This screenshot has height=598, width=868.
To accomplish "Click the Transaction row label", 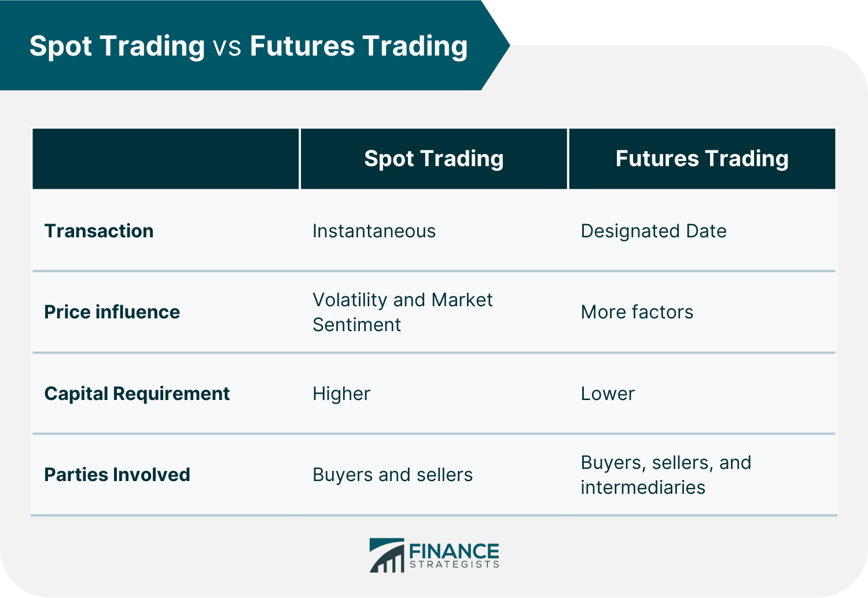I will 99,231.
